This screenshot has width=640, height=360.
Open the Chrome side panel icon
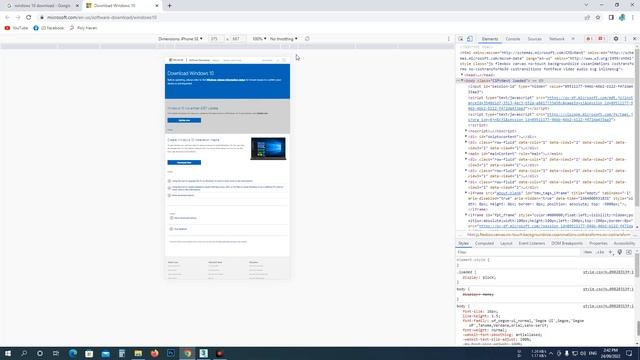pos(611,18)
